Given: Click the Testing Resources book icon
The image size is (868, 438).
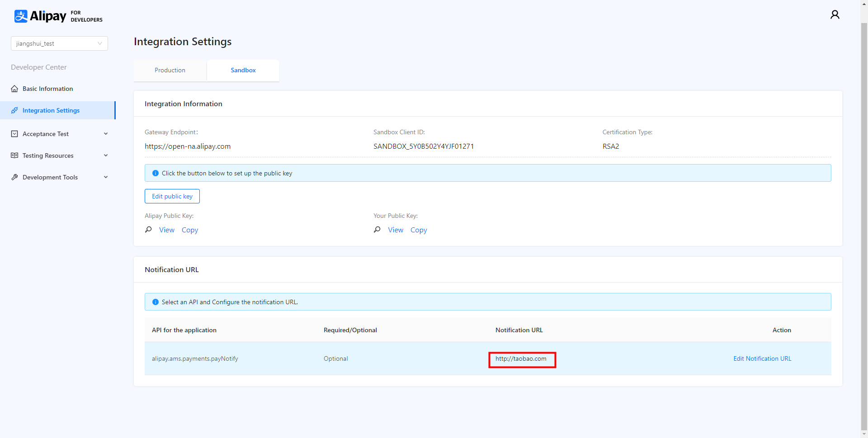Looking at the screenshot, I should click(14, 155).
